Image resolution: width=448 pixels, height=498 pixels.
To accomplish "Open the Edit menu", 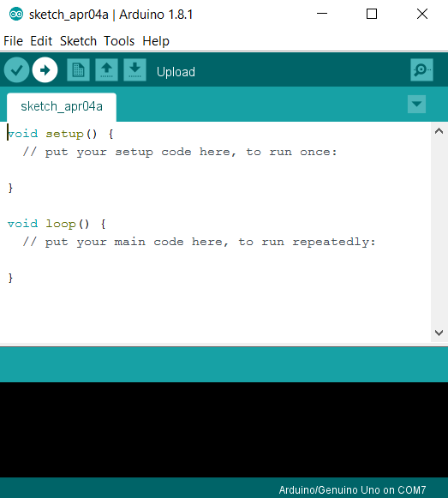I will [x=41, y=41].
